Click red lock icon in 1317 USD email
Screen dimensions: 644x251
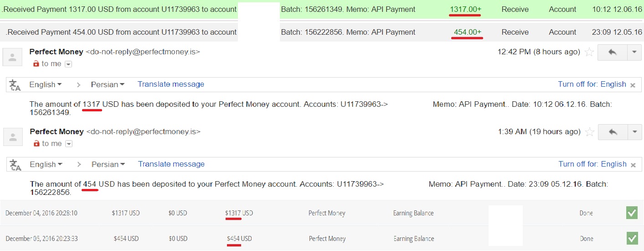point(36,64)
